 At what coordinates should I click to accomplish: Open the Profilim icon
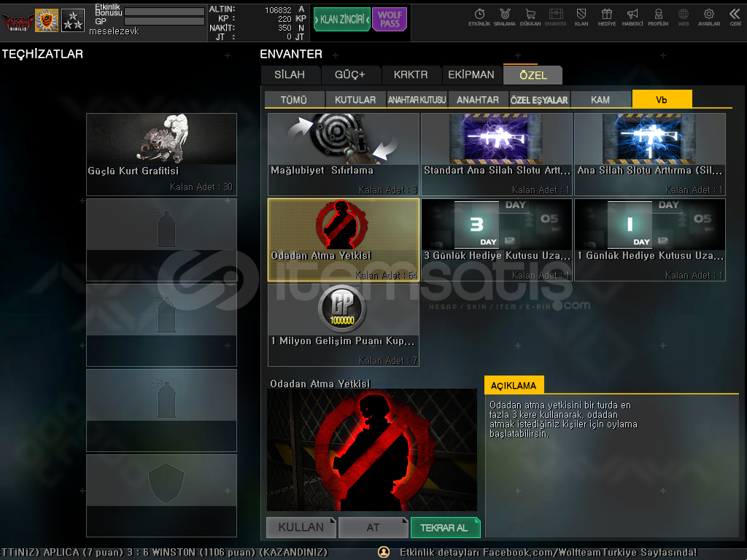pos(658,17)
